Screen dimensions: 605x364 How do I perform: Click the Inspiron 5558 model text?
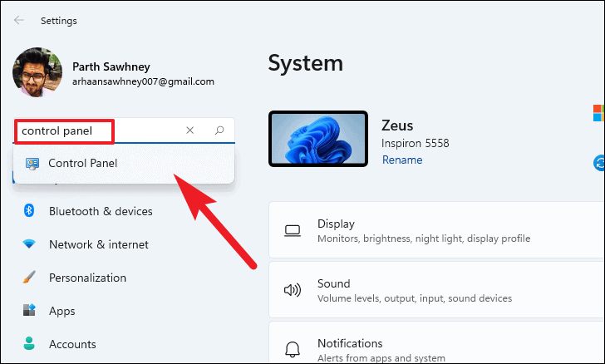[x=416, y=143]
